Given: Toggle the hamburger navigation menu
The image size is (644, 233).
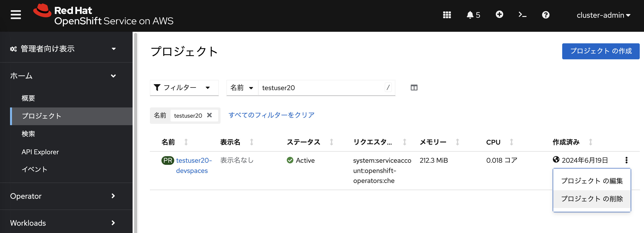Looking at the screenshot, I should (x=16, y=15).
